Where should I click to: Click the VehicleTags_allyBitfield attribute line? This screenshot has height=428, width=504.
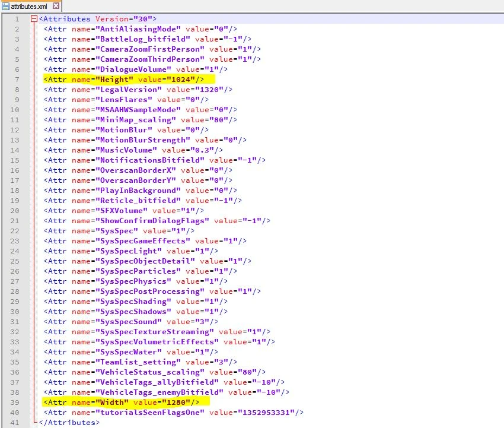(164, 382)
